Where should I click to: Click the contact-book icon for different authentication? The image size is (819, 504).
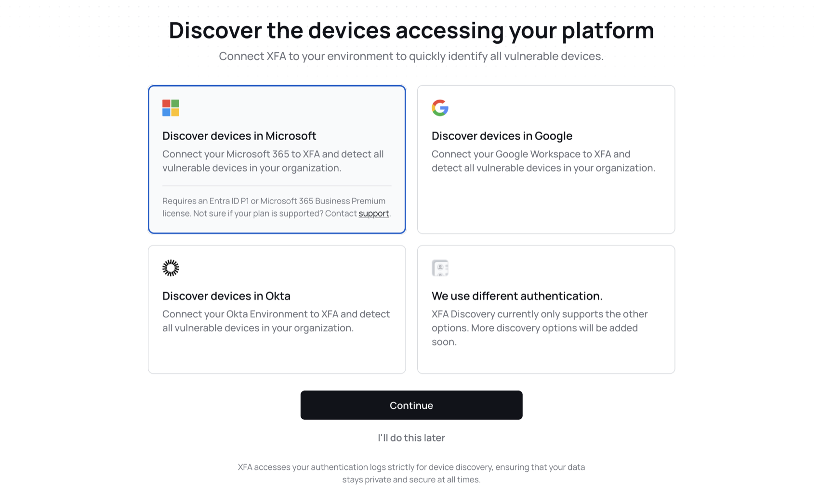440,268
